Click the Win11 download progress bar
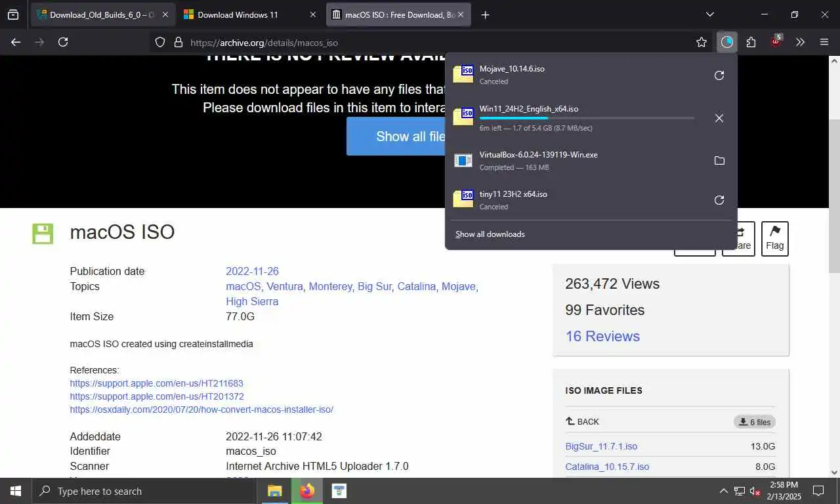The height and width of the screenshot is (504, 840). point(587,118)
